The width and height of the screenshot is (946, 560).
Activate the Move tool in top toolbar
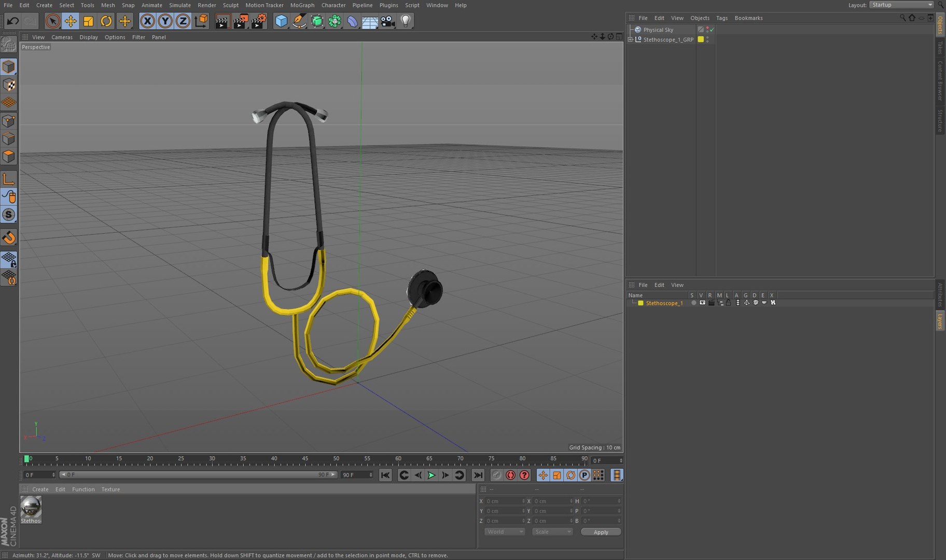71,21
